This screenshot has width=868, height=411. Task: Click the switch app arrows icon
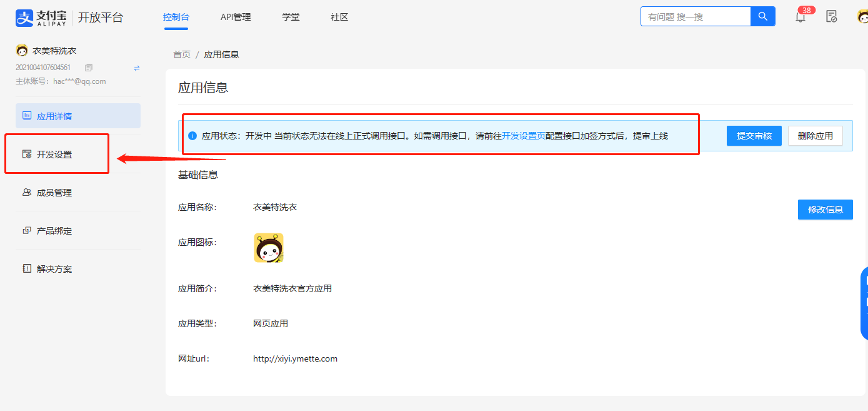click(137, 68)
